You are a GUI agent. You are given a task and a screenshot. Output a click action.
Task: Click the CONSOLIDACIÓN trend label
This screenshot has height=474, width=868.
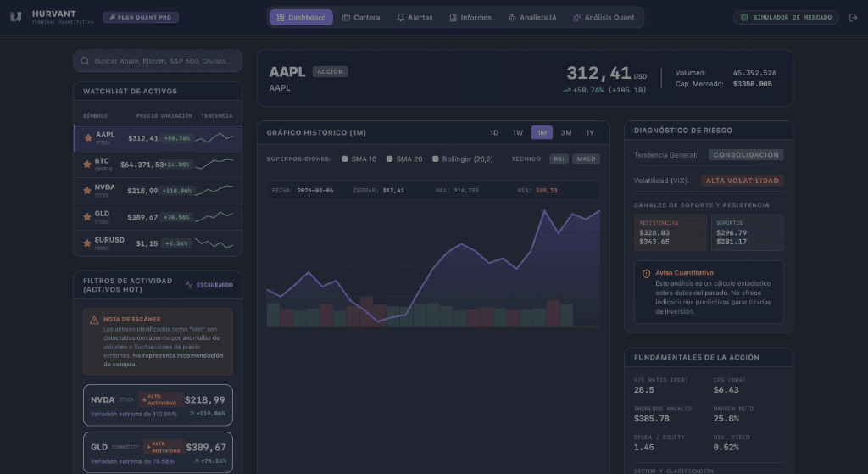point(746,155)
